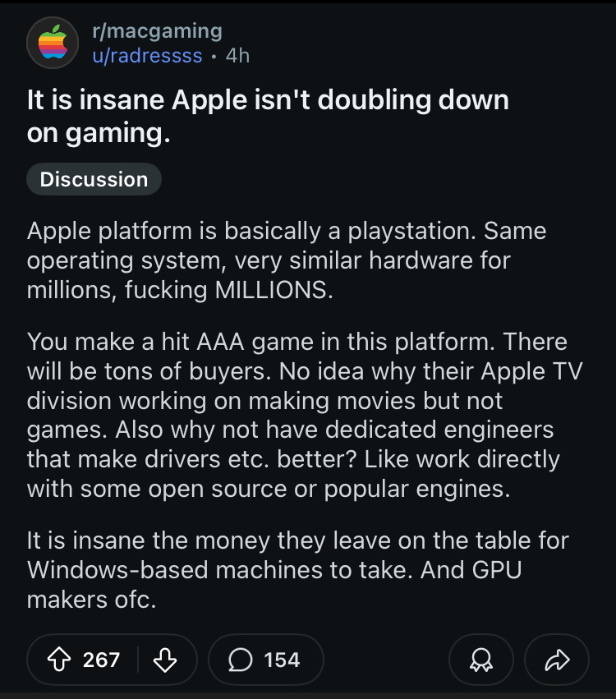Click the 4h post timestamp

click(x=237, y=56)
